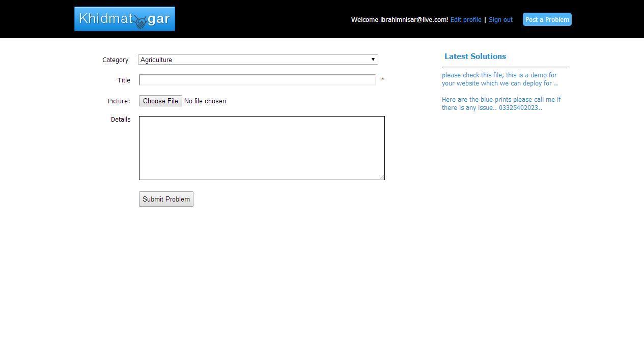Open solution 'Here are the blue prints' link

click(501, 103)
